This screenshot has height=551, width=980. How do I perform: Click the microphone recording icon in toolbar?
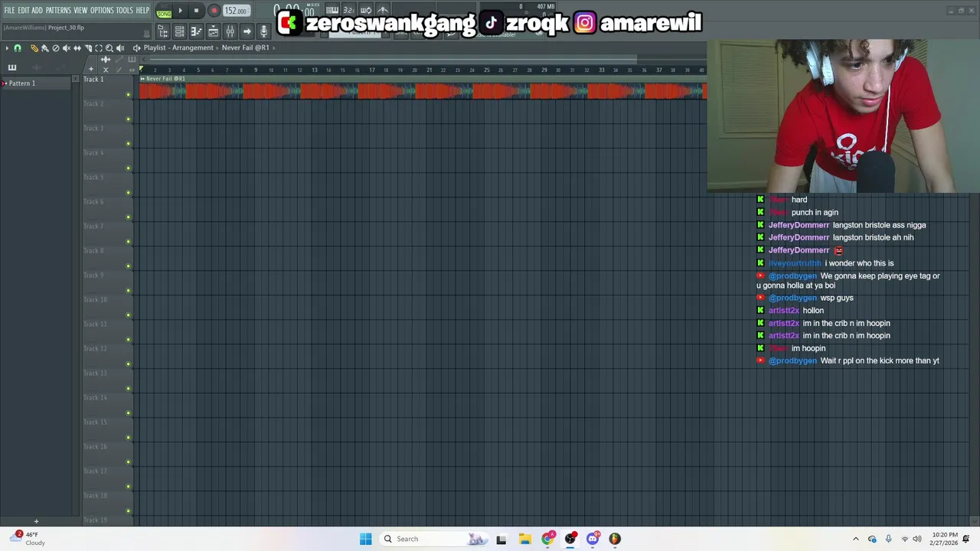[x=263, y=31]
